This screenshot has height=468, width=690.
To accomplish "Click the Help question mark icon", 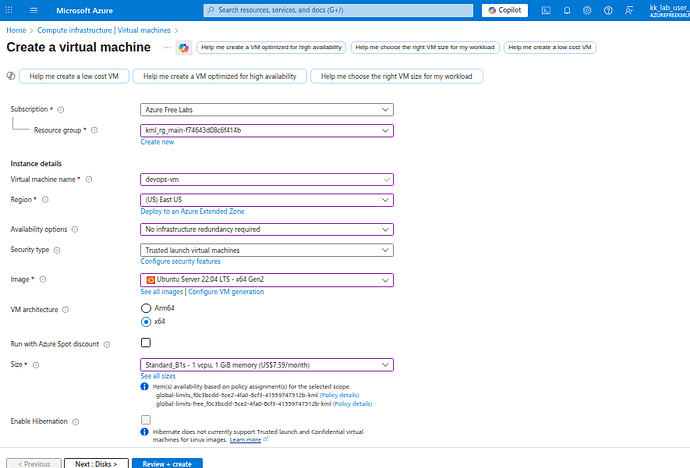I will (x=609, y=11).
